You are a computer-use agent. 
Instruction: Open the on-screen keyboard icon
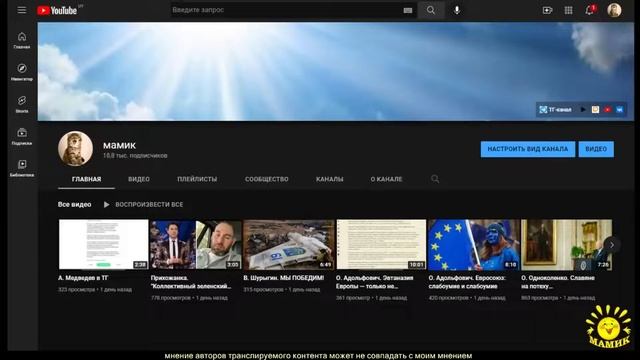click(x=408, y=10)
